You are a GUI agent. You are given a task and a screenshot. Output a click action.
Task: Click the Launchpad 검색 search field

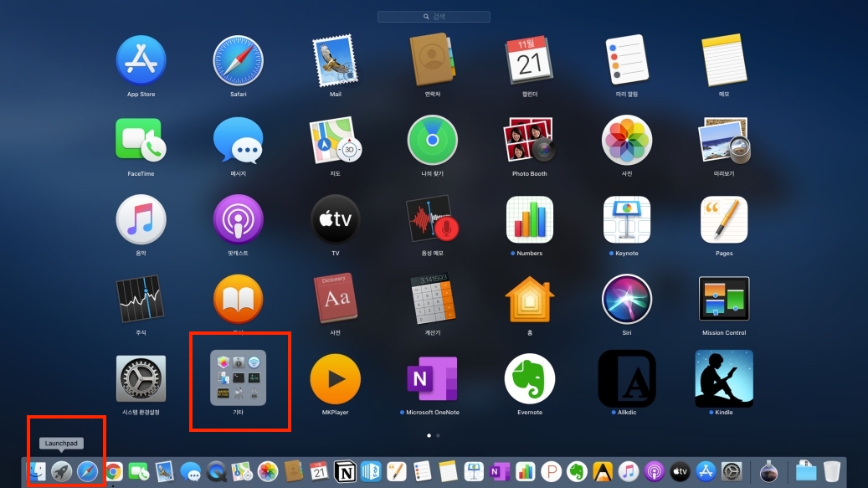point(434,17)
